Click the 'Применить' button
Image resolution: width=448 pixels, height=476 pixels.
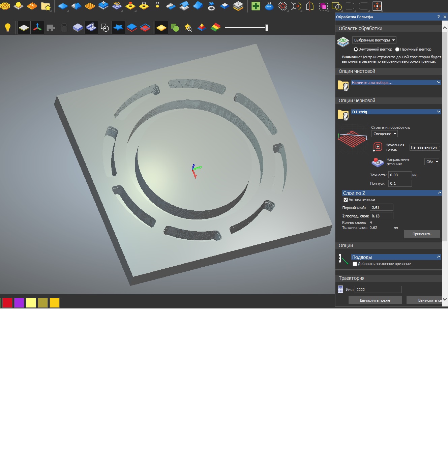[422, 234]
